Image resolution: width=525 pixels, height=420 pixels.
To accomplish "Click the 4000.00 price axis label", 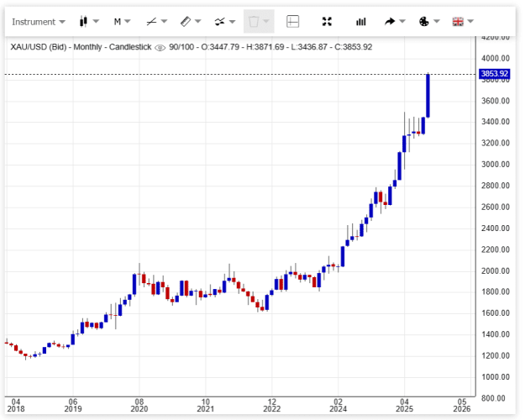I will [496, 58].
